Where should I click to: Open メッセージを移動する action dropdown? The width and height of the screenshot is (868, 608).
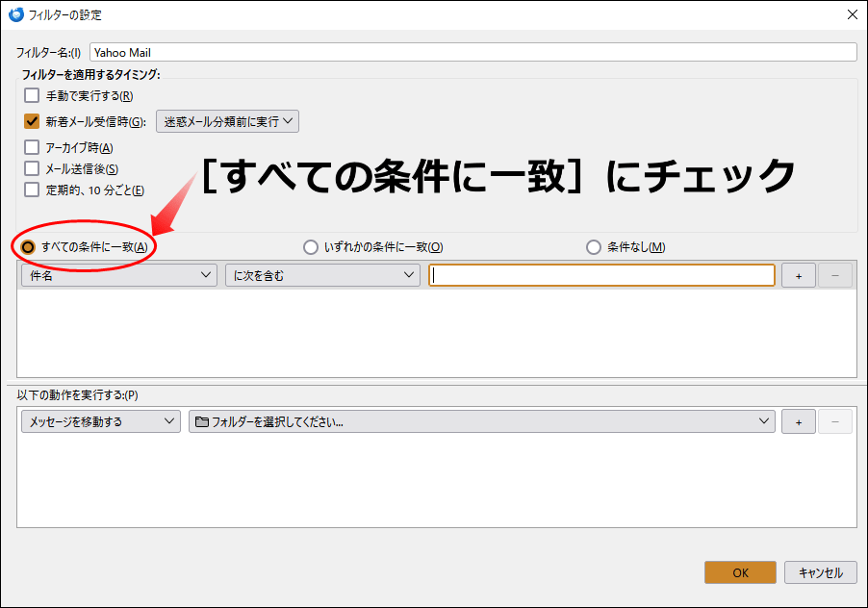coord(101,421)
